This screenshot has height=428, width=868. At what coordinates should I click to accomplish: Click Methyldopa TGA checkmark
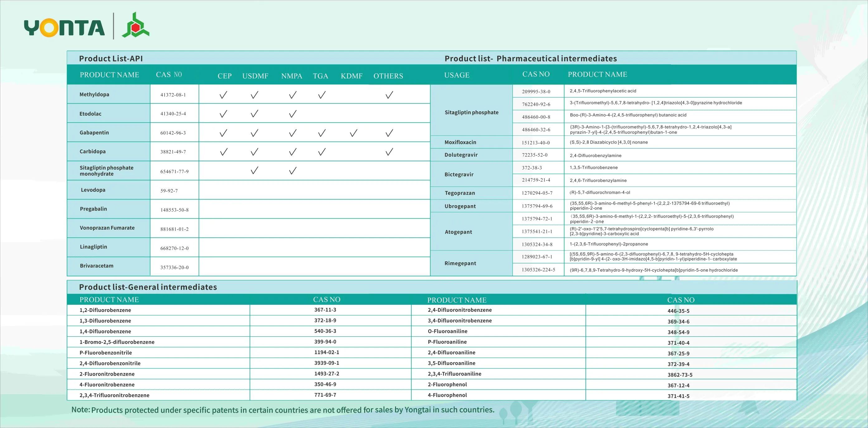[x=322, y=95]
